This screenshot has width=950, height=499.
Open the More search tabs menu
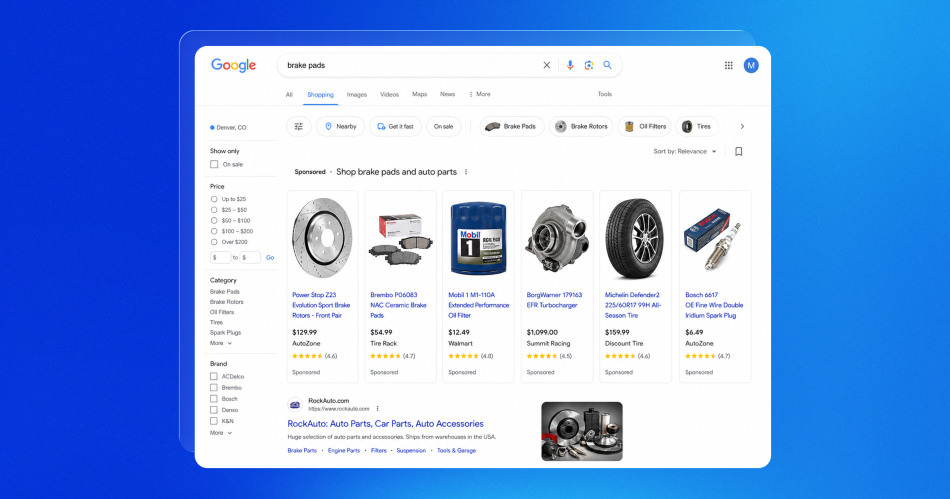479,94
